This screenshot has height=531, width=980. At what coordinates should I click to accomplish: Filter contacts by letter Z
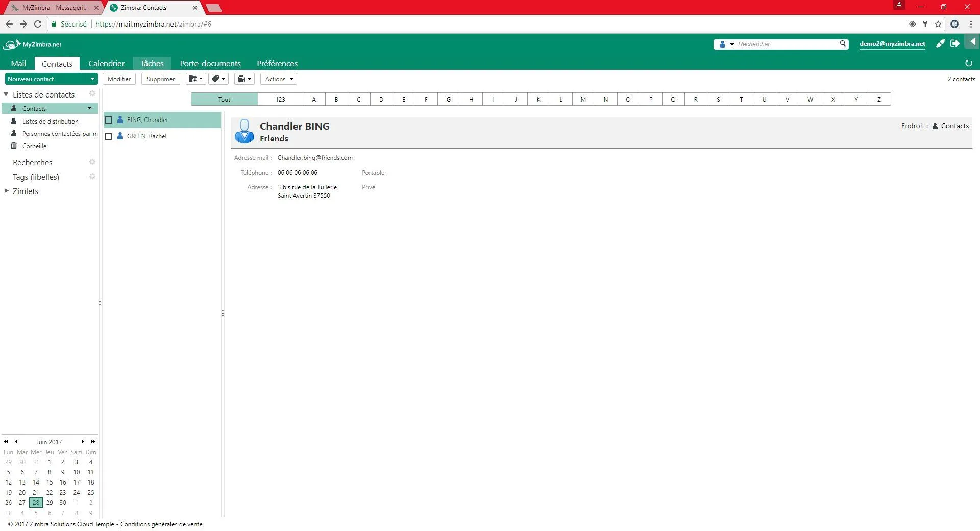coord(879,99)
